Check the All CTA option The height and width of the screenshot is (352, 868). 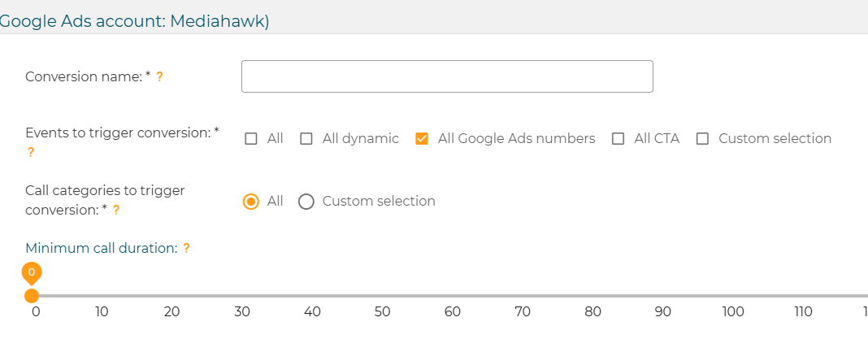click(618, 139)
